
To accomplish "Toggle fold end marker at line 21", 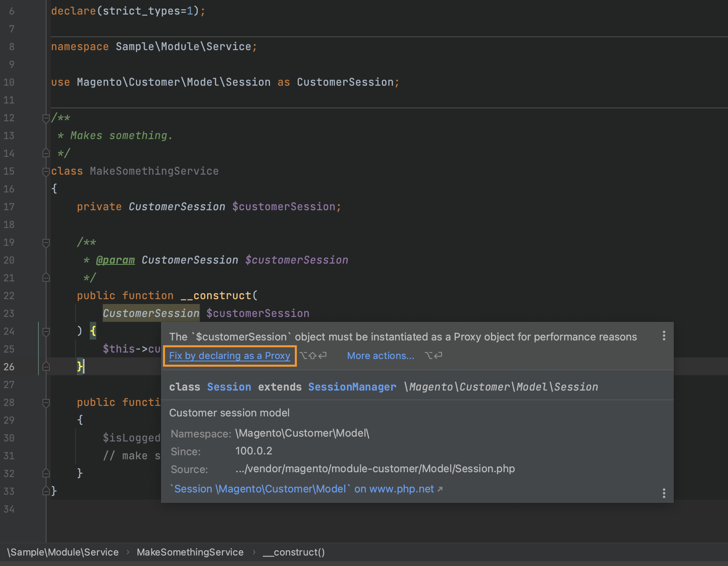I will coord(46,278).
